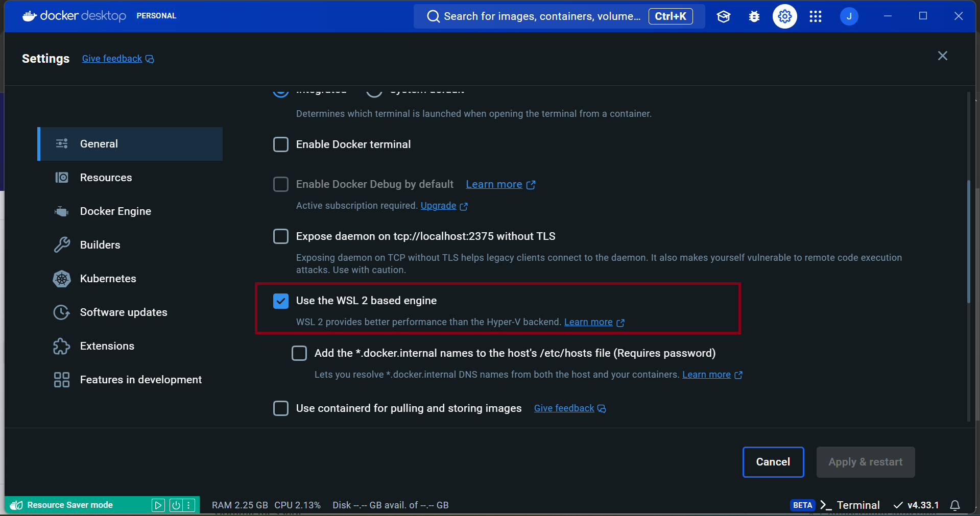Open the J user account avatar
Screen dimensions: 980x516
pos(849,16)
